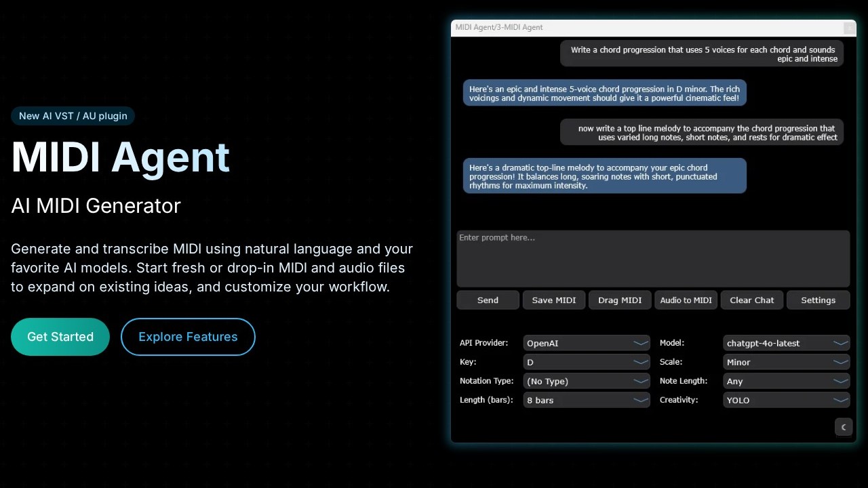
Task: Expand the Note Length dropdown
Action: (x=787, y=381)
